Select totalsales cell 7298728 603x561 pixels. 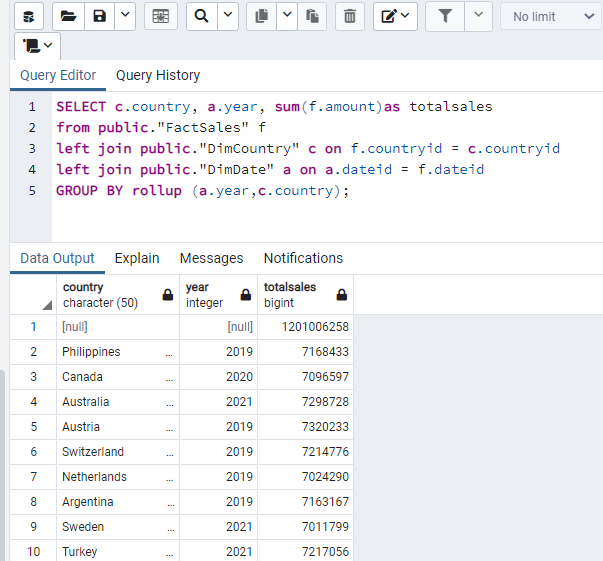305,402
